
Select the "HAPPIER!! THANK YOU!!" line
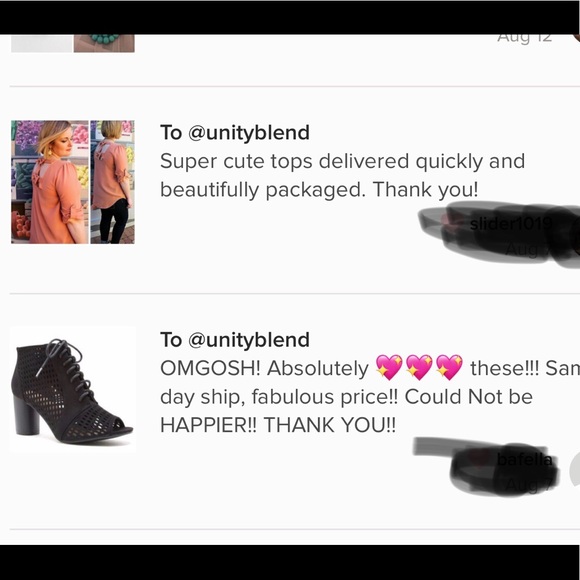pyautogui.click(x=278, y=425)
